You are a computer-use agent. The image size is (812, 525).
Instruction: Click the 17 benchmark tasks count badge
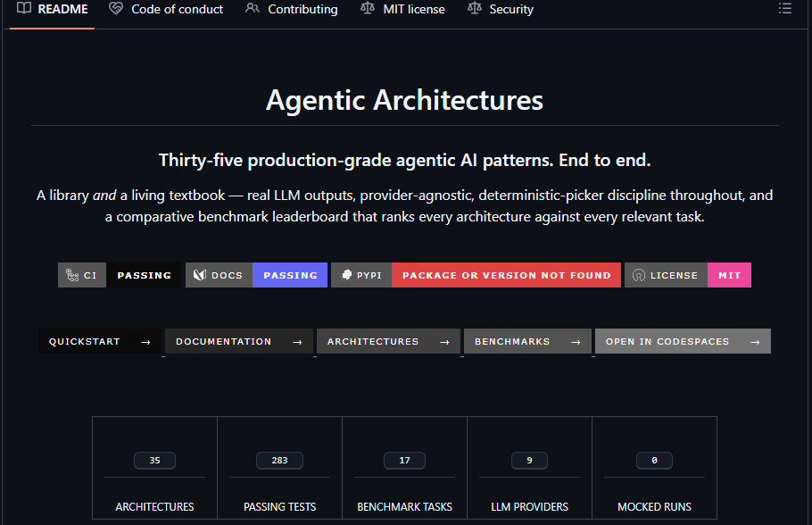tap(404, 460)
